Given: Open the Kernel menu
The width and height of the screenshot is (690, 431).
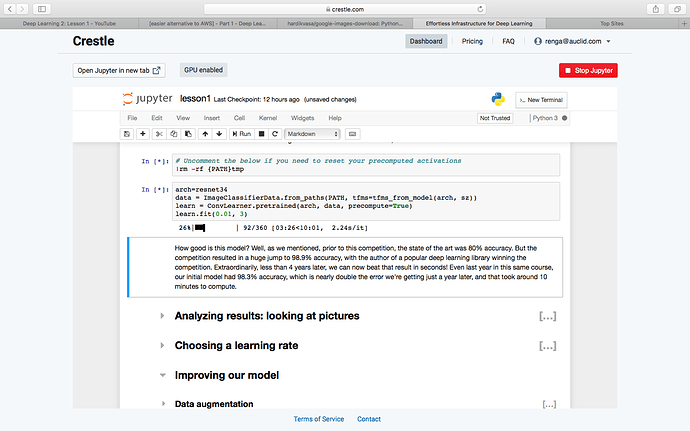Looking at the screenshot, I should tap(267, 118).
